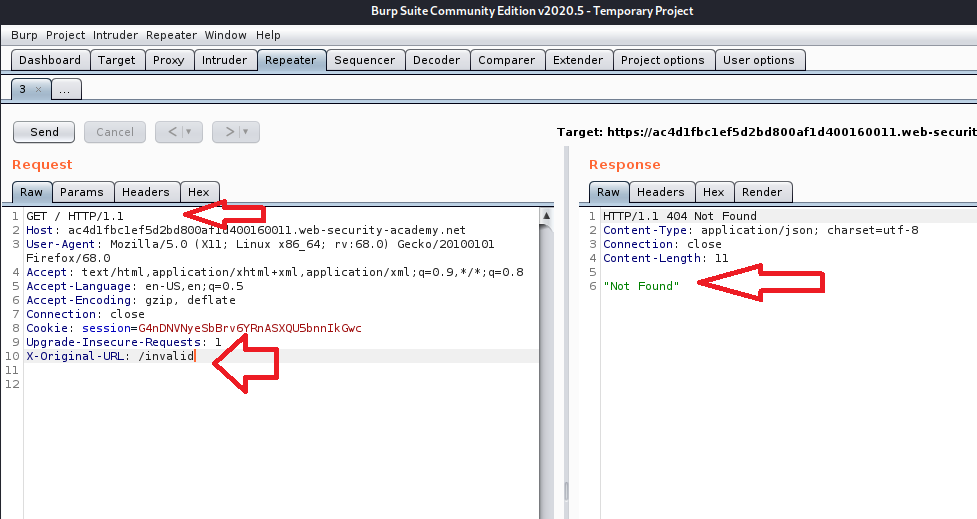
Task: Open the Request Headers tab
Action: 146,192
